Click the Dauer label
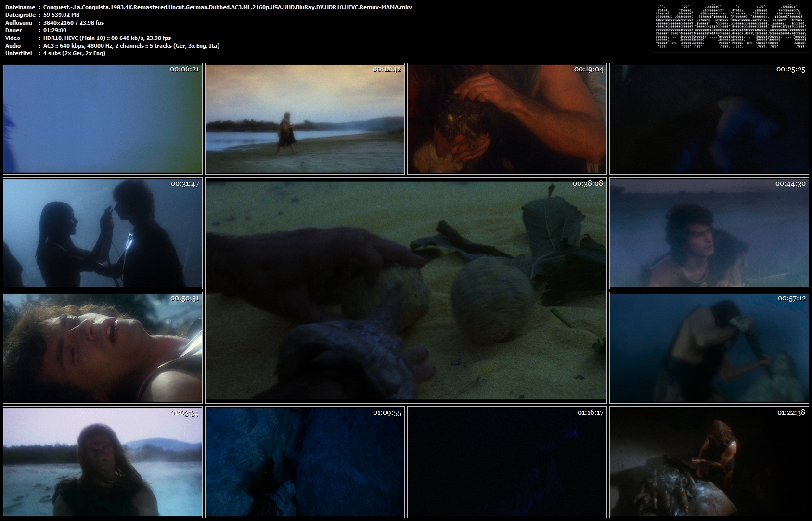 point(13,30)
